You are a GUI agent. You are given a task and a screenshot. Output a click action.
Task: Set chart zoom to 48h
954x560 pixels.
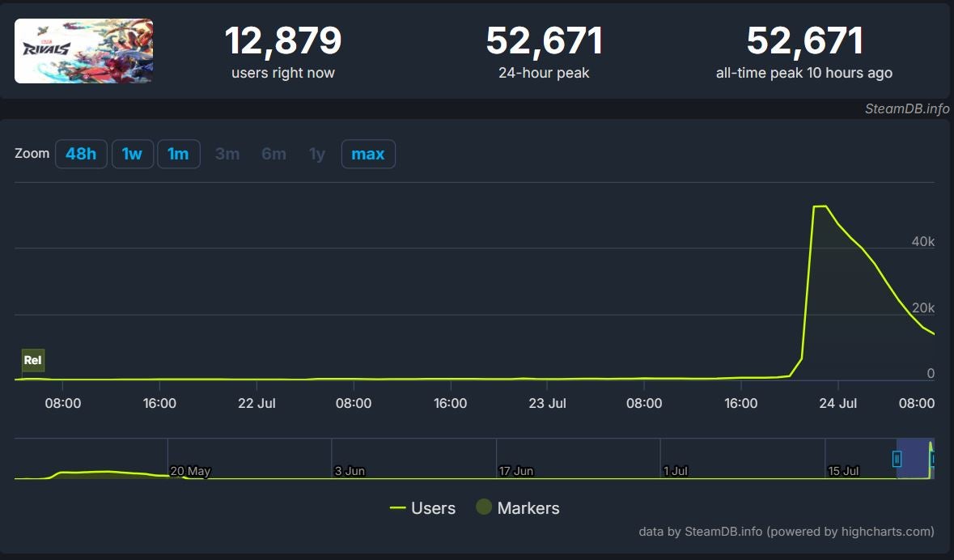point(81,154)
